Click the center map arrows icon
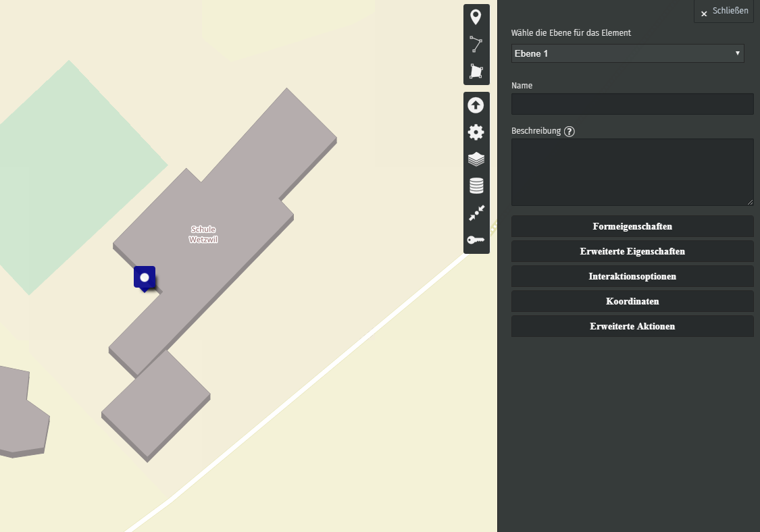Viewport: 760px width, 532px height. [476, 213]
